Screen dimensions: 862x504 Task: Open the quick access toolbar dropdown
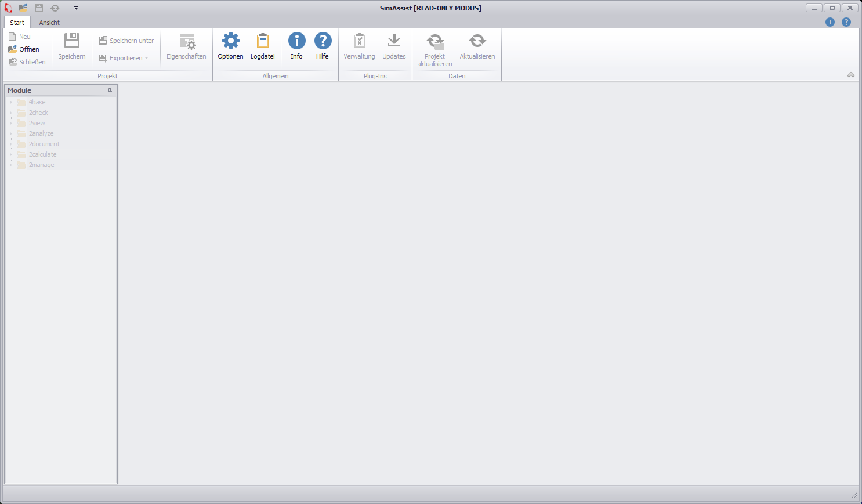(76, 8)
